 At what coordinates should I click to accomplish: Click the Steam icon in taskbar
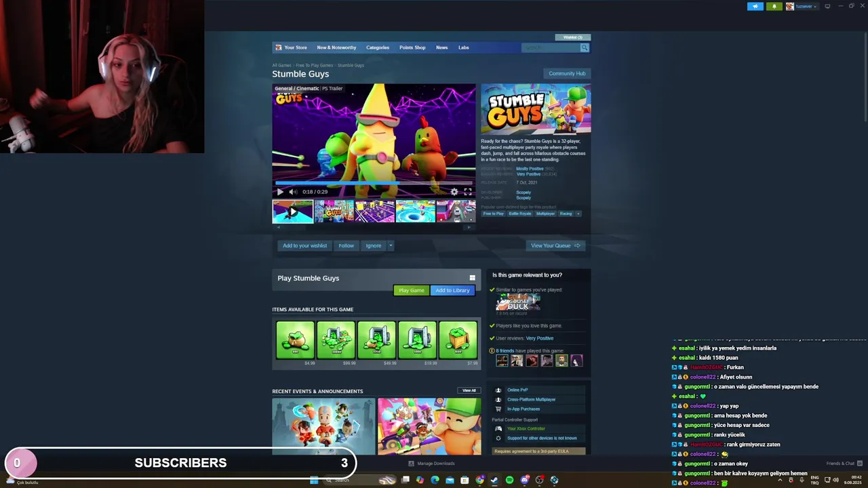tap(494, 480)
